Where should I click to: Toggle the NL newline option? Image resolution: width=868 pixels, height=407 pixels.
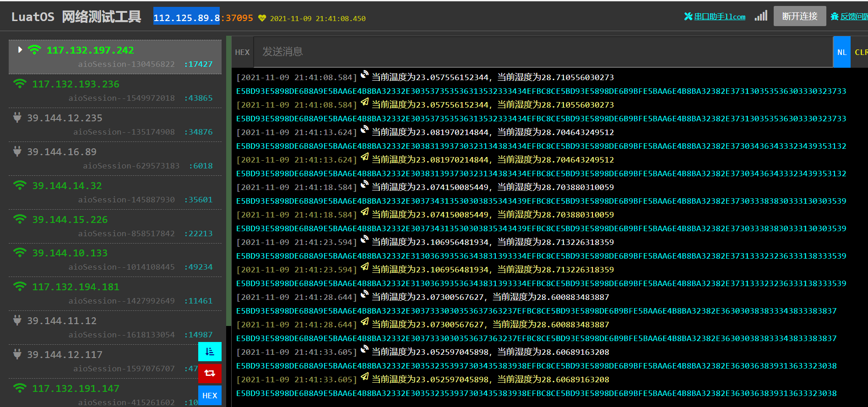(841, 52)
